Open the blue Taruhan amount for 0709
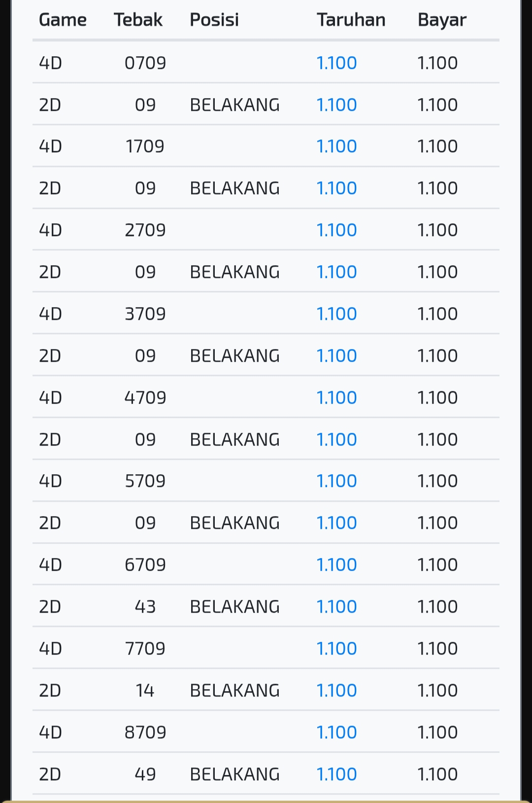The height and width of the screenshot is (803, 532). [336, 63]
